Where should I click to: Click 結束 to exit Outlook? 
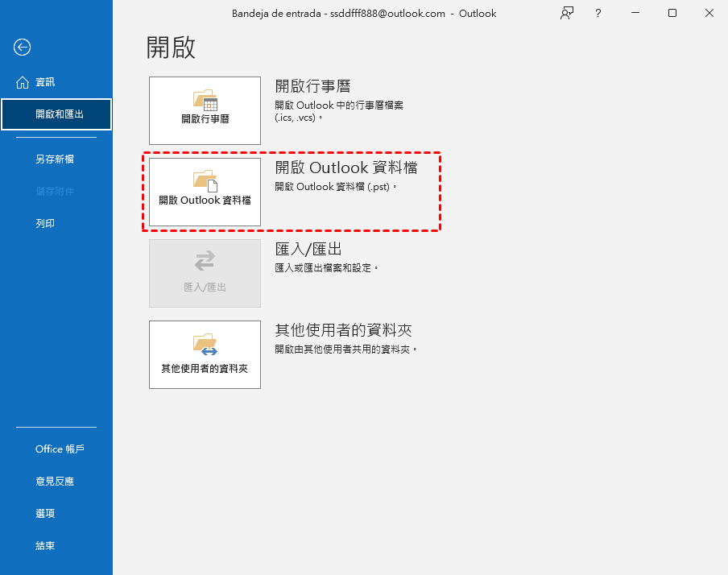click(45, 546)
